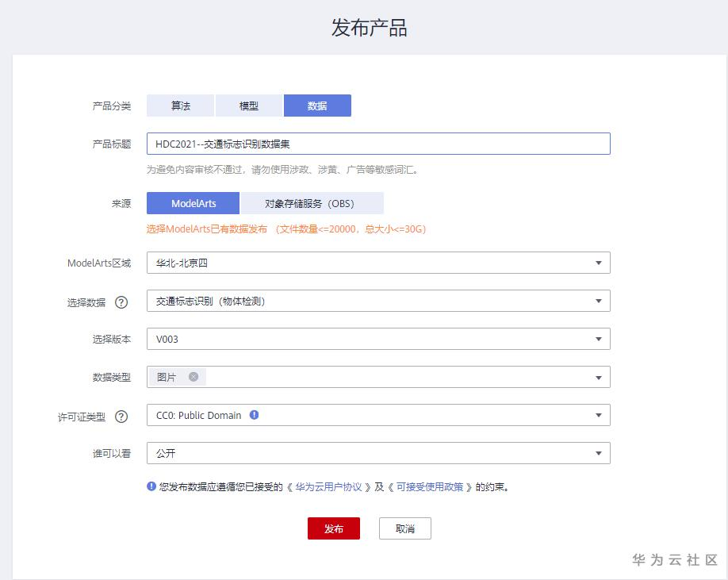Open the 许可证类型 license dropdown
The image size is (728, 580).
coord(600,415)
